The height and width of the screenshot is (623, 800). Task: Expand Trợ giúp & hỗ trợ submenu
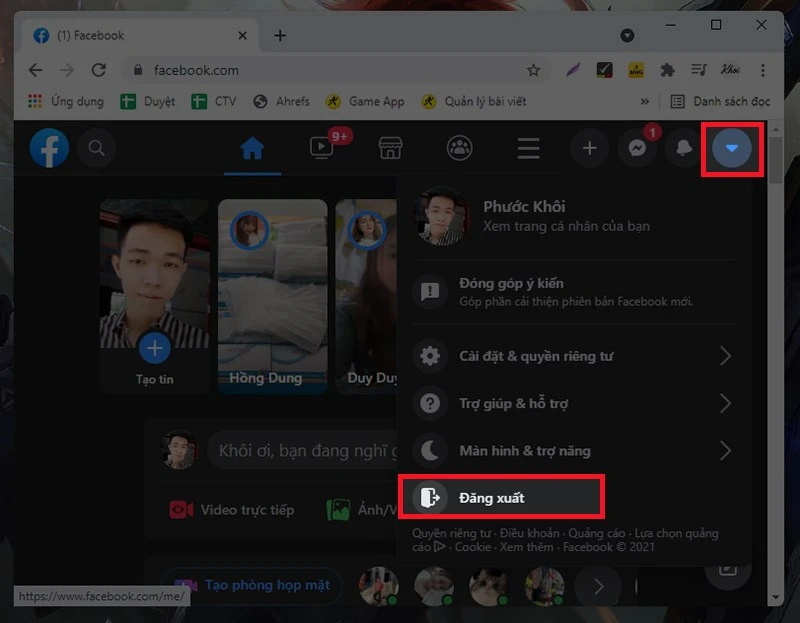(x=573, y=403)
